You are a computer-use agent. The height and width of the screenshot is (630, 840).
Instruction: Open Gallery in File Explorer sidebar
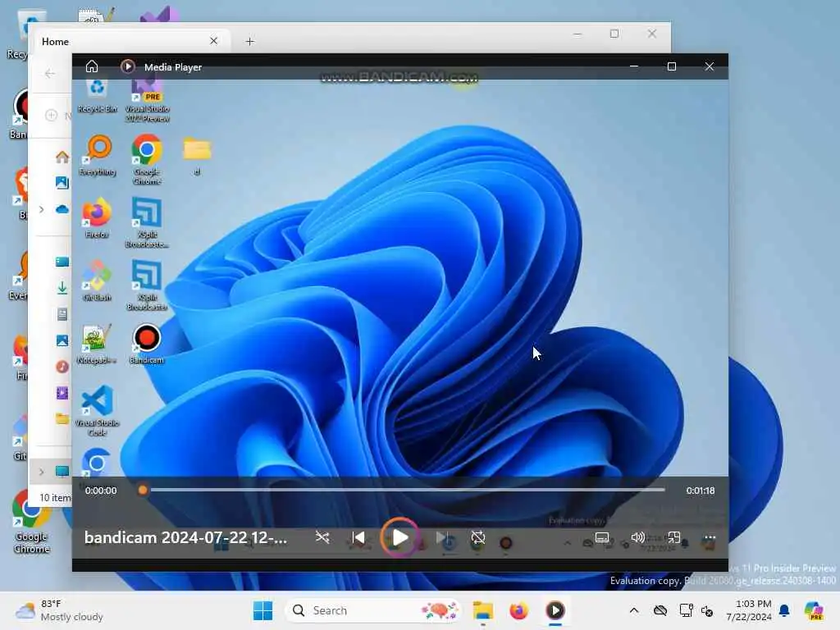tap(62, 183)
